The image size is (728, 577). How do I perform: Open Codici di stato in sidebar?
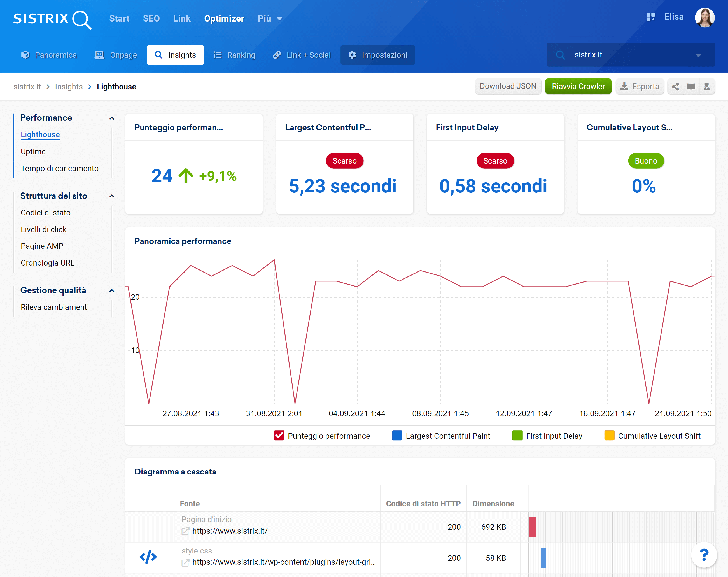tap(46, 213)
